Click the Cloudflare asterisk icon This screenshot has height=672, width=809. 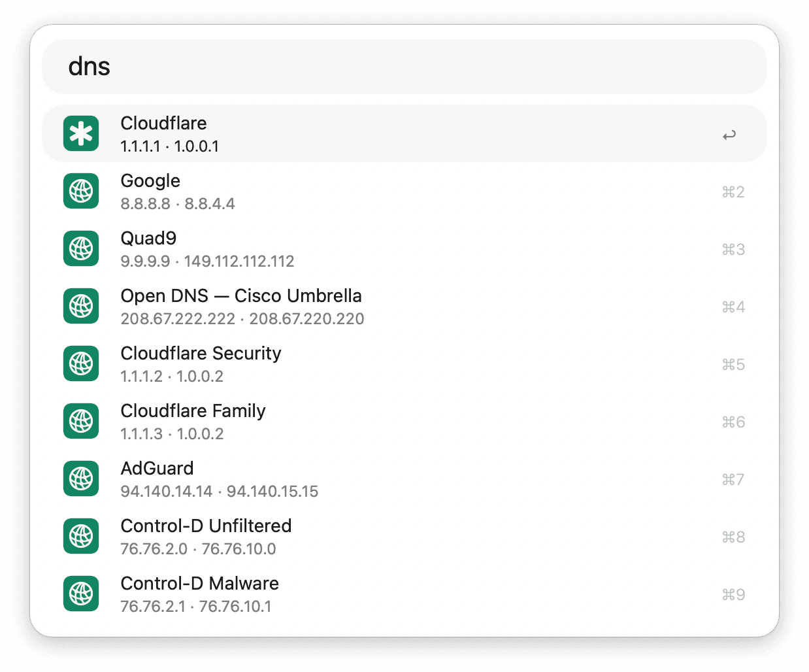(x=81, y=134)
